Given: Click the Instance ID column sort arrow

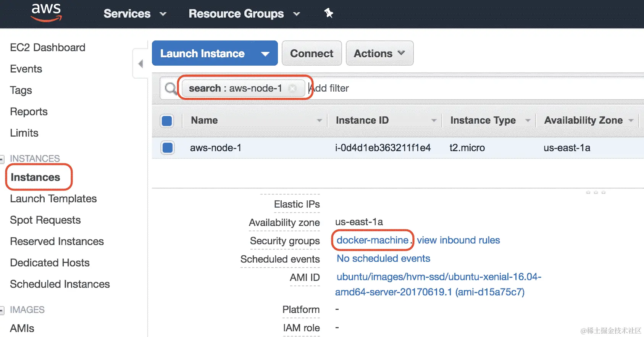Looking at the screenshot, I should click(434, 121).
